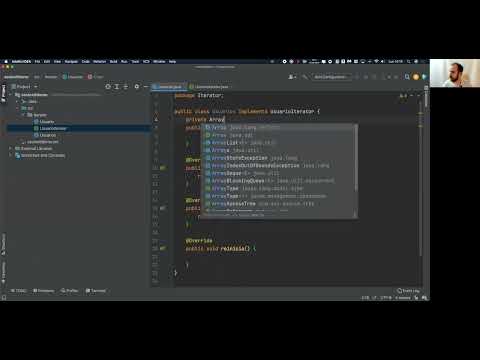Open the View menu
The width and height of the screenshot is (480, 360).
click(57, 62)
